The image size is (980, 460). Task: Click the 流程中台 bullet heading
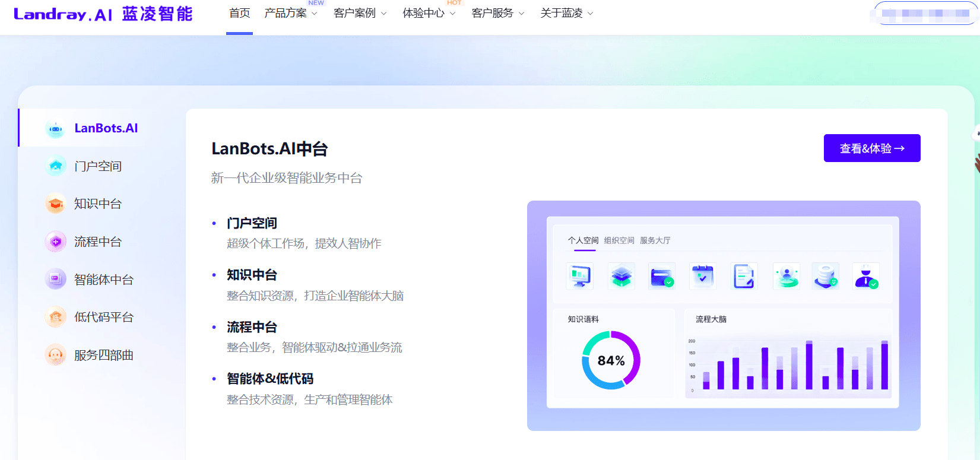coord(252,327)
